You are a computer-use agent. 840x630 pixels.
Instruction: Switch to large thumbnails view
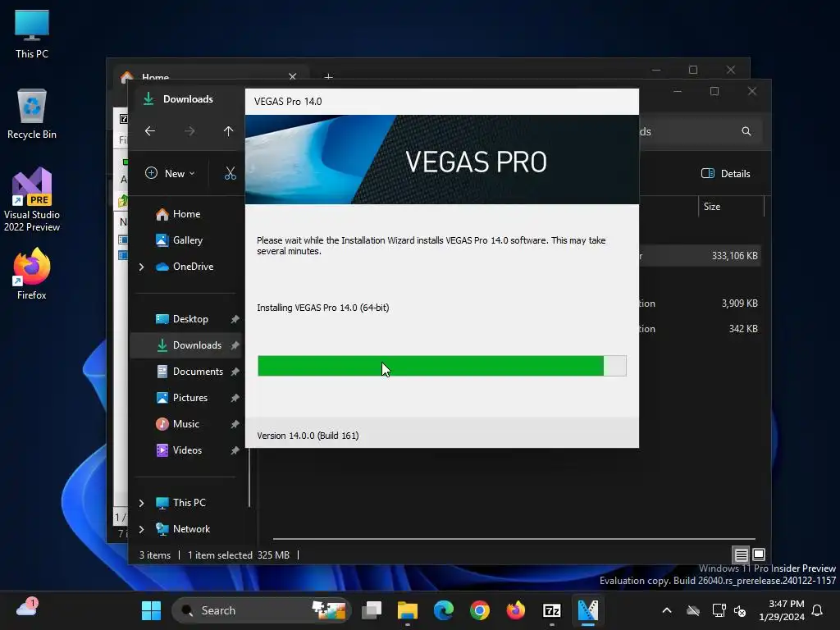759,555
